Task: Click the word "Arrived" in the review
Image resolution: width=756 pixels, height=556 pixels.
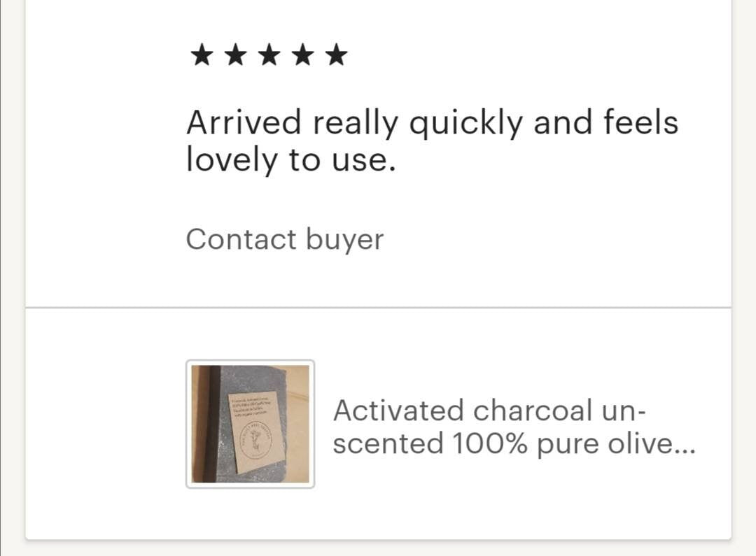Action: [244, 124]
